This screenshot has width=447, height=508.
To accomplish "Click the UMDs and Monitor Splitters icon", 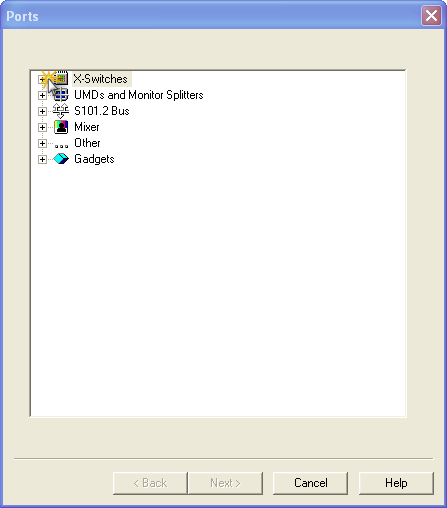I will point(61,95).
